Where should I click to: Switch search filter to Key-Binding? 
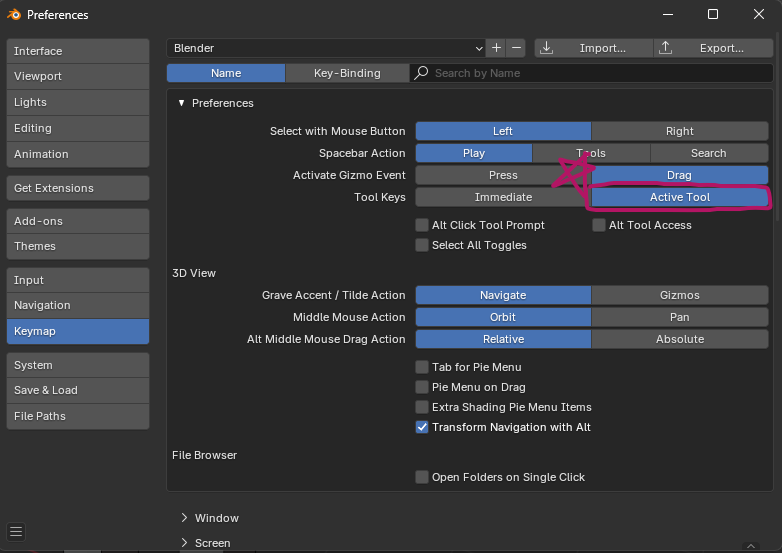pos(347,73)
